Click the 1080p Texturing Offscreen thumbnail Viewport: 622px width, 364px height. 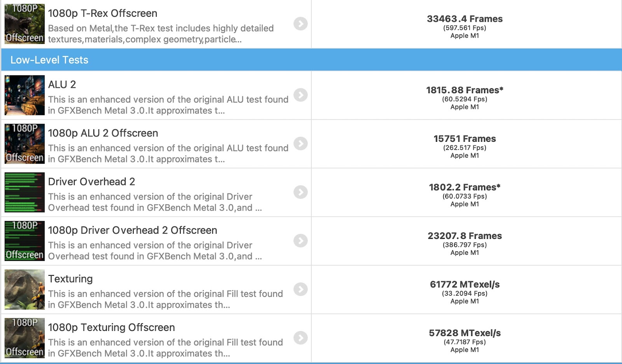(x=24, y=338)
